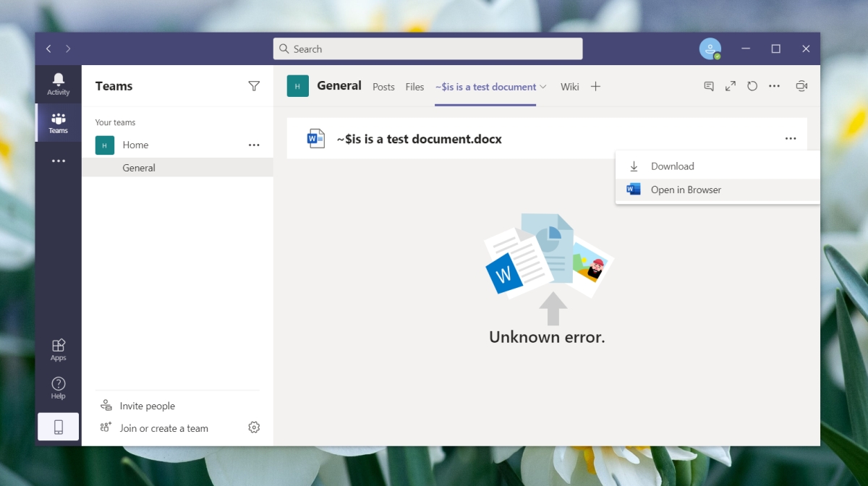Switch to the Posts tab

[383, 87]
